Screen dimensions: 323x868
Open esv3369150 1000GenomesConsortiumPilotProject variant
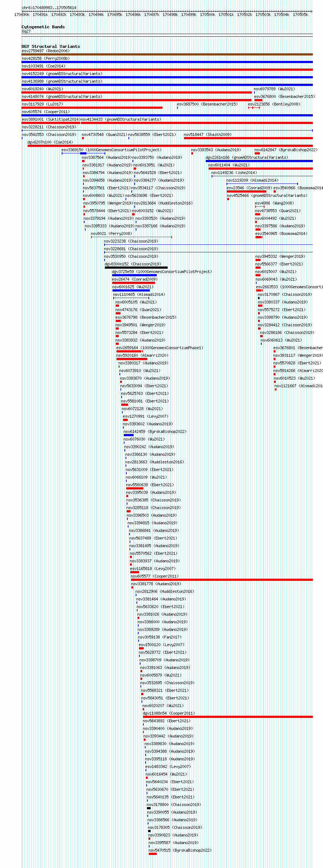tap(111, 150)
